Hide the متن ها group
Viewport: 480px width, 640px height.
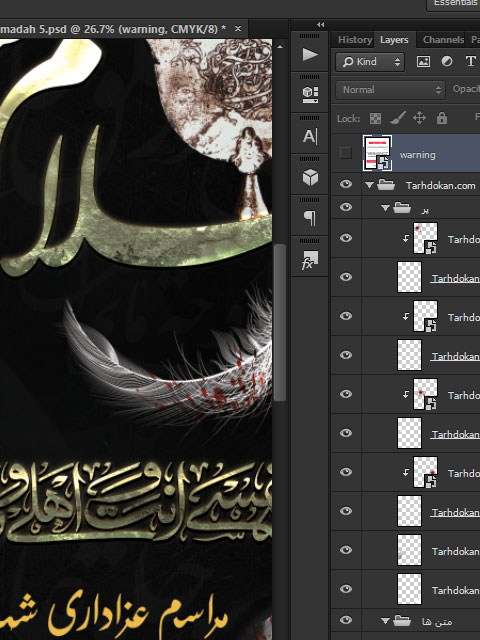346,620
